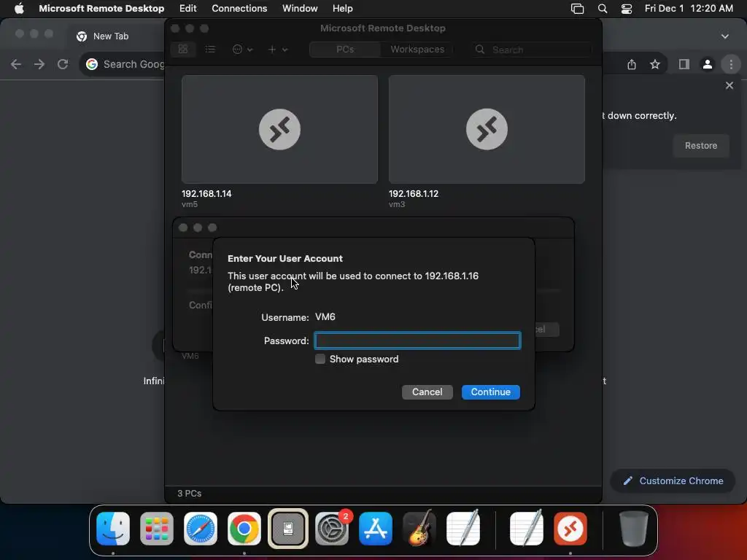Click the Chrome back arrow

[16, 64]
